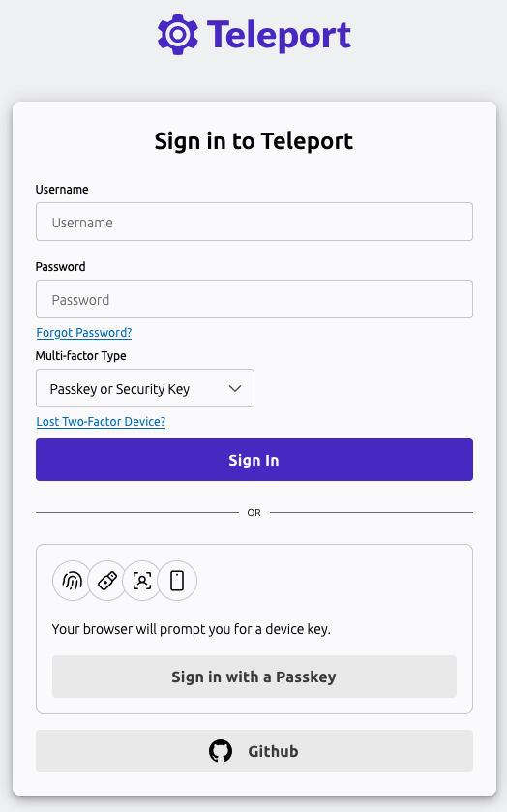The height and width of the screenshot is (812, 507).
Task: Sign in using the Github button
Action: click(254, 751)
